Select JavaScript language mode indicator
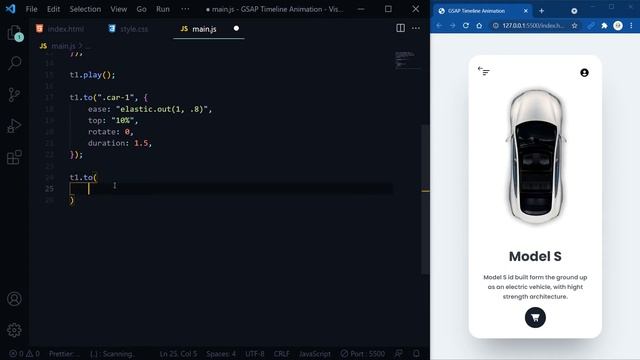The image size is (640, 360). [315, 353]
